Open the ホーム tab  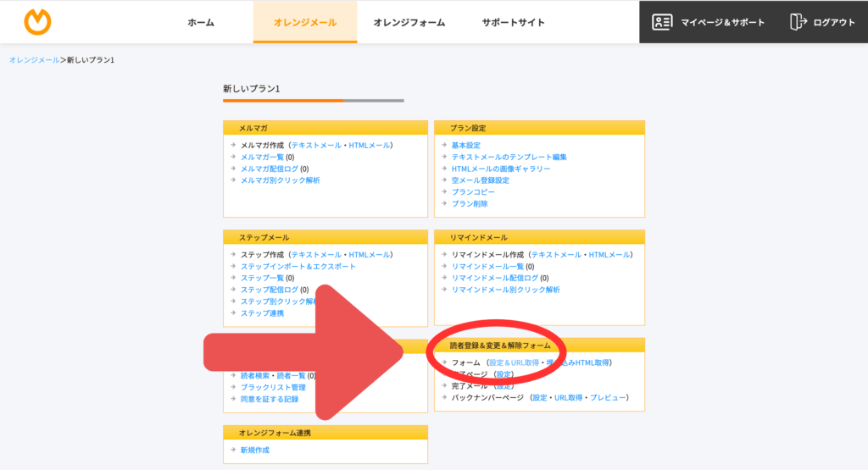[x=201, y=23]
